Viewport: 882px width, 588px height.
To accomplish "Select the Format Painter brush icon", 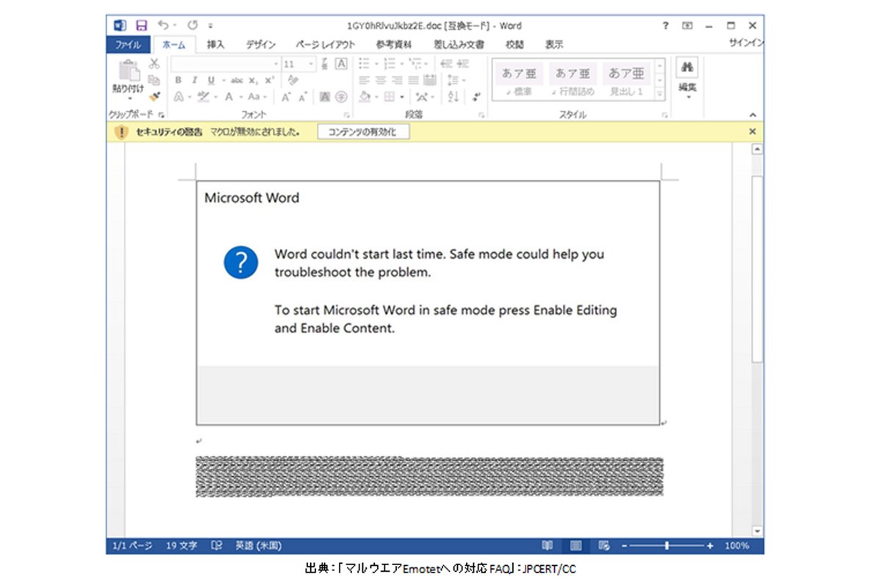I will (154, 96).
